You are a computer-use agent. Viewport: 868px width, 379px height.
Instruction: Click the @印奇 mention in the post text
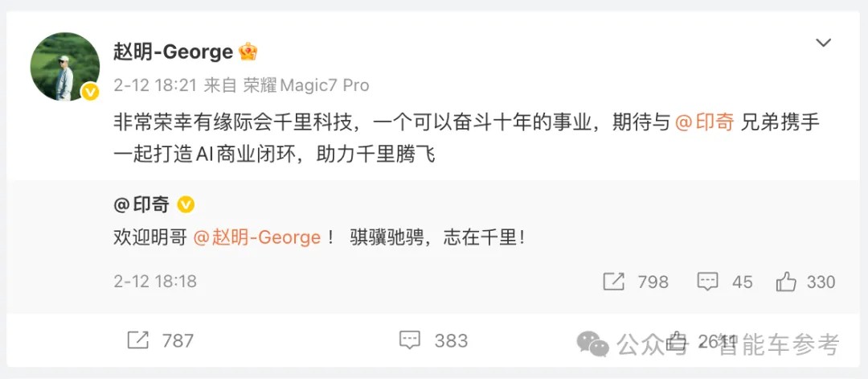pos(705,122)
